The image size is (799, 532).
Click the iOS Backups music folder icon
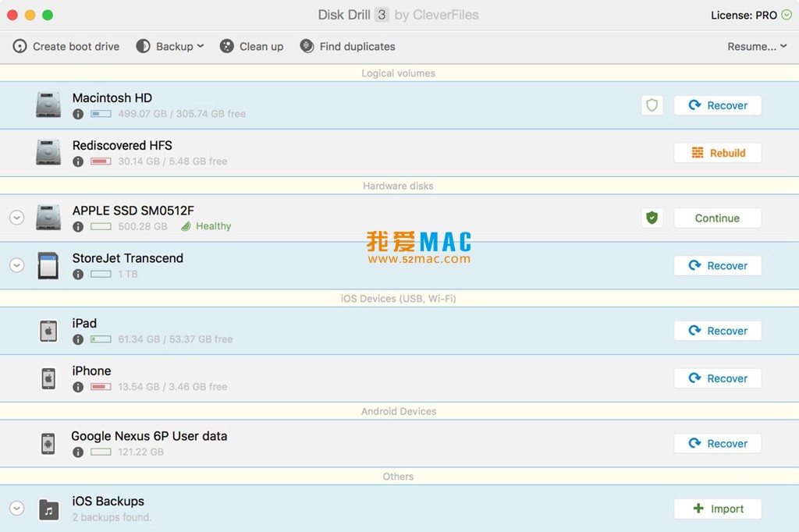tap(49, 509)
